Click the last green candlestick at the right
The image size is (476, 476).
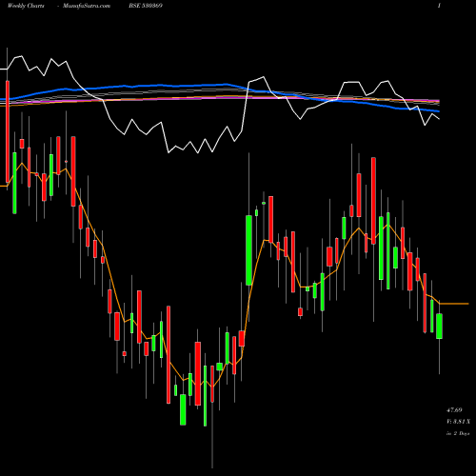coord(439,326)
